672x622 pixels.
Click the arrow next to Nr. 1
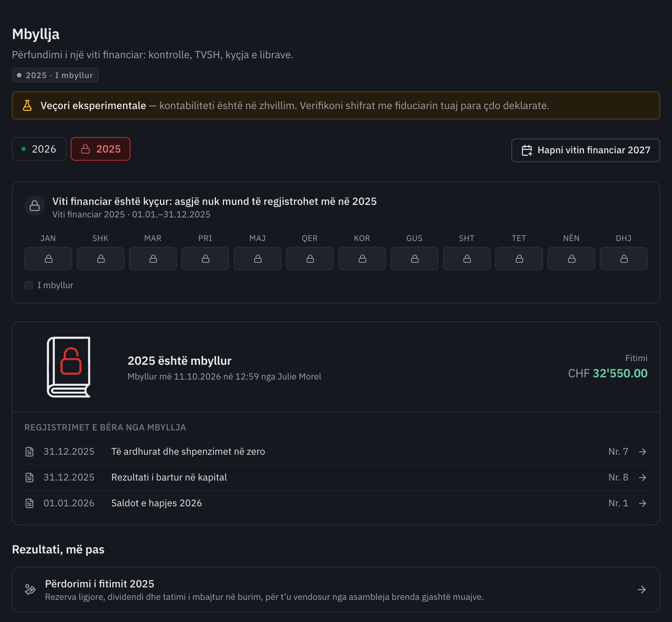coord(643,503)
